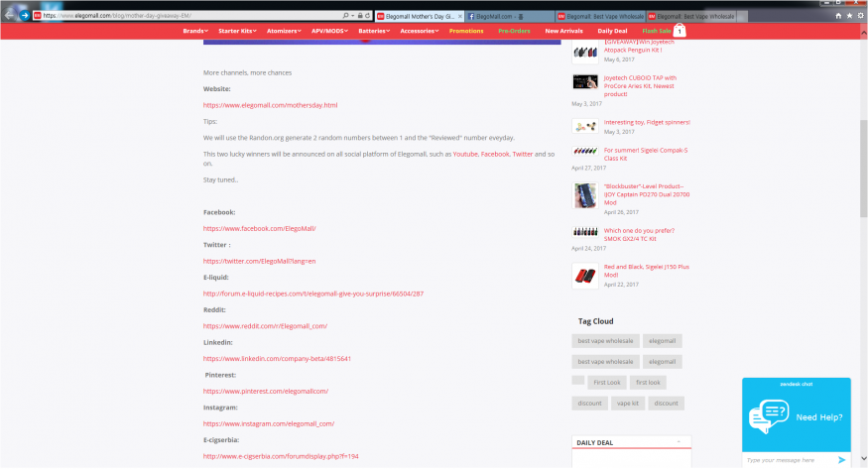Expand the Accessories menu
The width and height of the screenshot is (868, 469).
click(x=420, y=31)
